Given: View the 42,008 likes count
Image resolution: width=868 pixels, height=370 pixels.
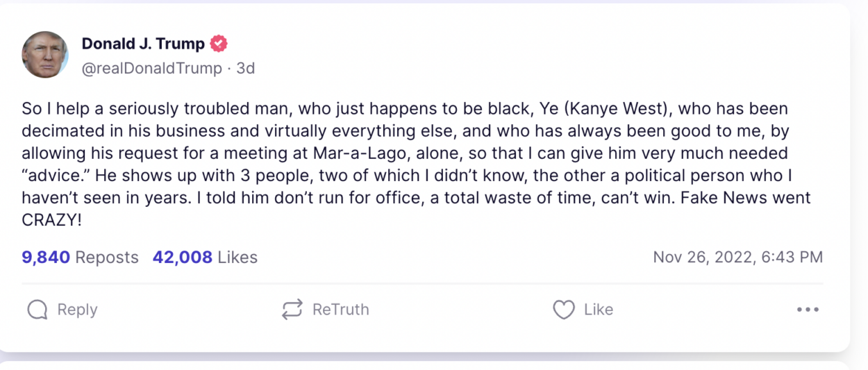Looking at the screenshot, I should pyautogui.click(x=183, y=258).
